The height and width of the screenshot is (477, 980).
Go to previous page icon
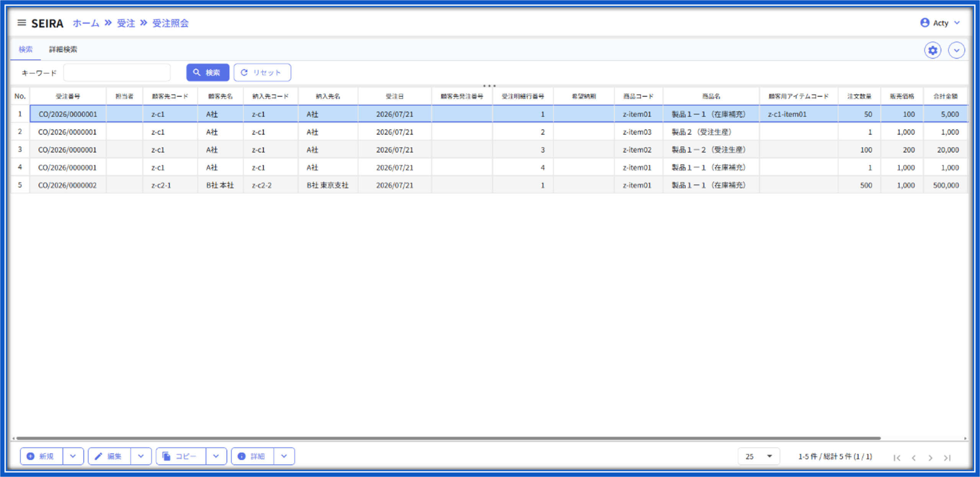[914, 457]
